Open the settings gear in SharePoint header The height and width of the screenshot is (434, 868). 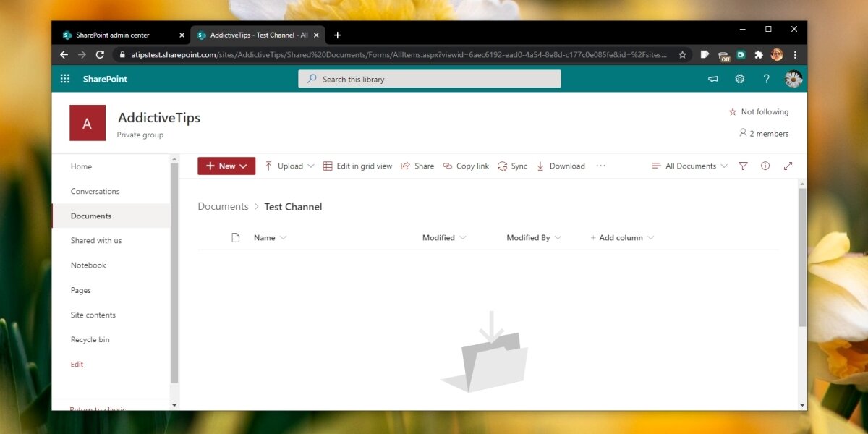pyautogui.click(x=740, y=79)
